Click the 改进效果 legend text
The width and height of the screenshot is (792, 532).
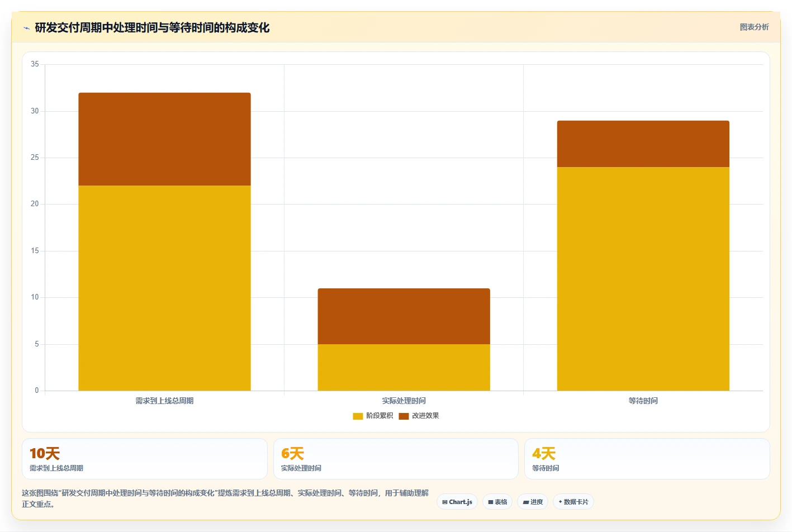coord(425,416)
